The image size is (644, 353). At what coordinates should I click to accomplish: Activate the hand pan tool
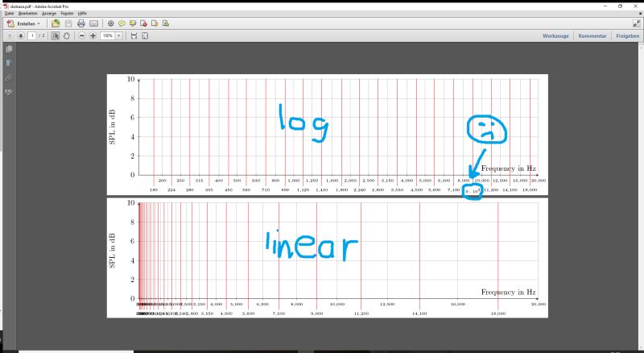[x=66, y=35]
